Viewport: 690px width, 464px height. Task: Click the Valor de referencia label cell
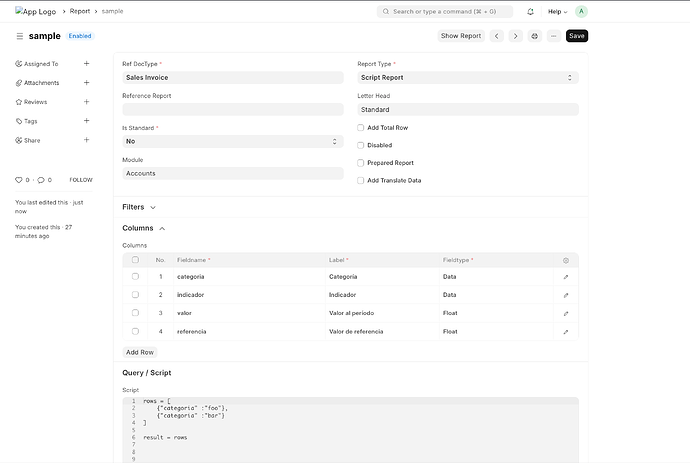click(x=382, y=331)
